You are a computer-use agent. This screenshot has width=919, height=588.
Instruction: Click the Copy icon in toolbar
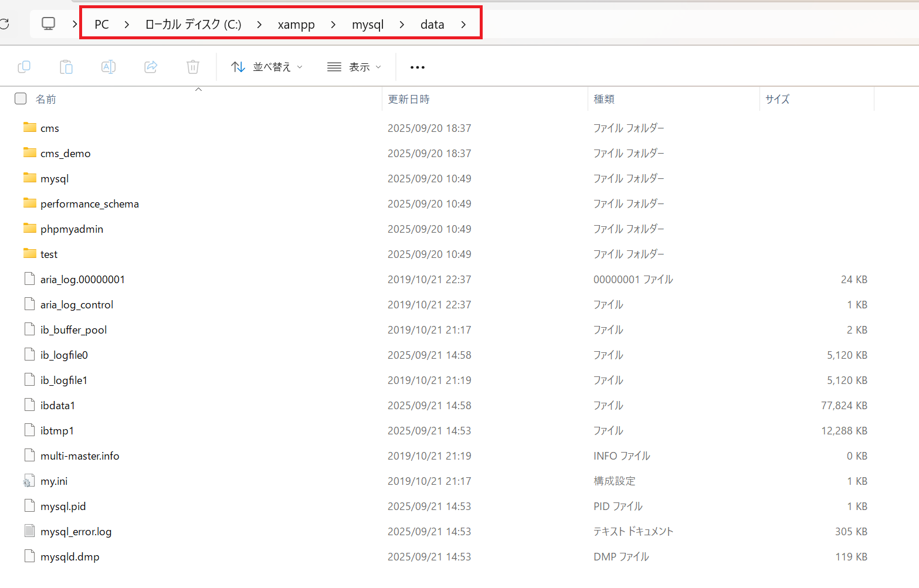click(x=24, y=67)
